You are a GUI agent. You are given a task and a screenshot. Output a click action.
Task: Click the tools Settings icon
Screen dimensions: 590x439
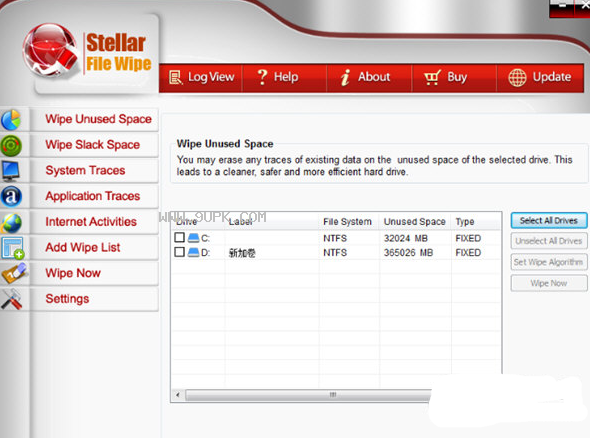tap(11, 299)
